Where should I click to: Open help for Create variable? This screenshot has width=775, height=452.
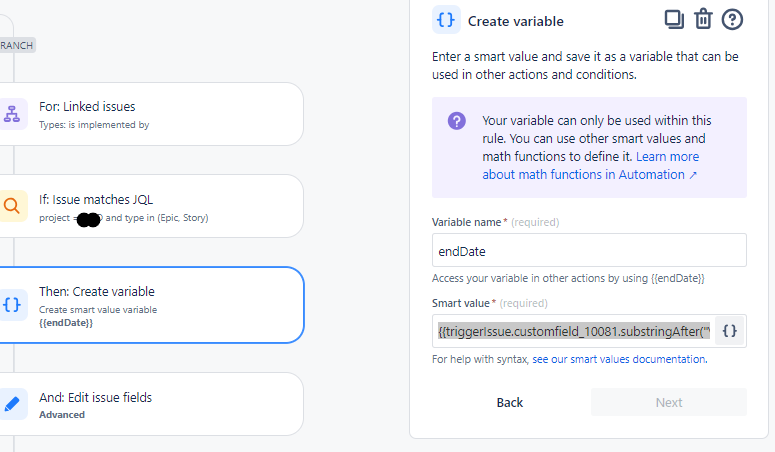[733, 19]
